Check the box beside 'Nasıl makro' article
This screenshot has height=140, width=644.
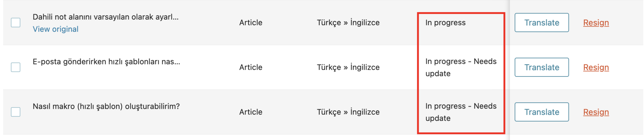click(x=16, y=112)
